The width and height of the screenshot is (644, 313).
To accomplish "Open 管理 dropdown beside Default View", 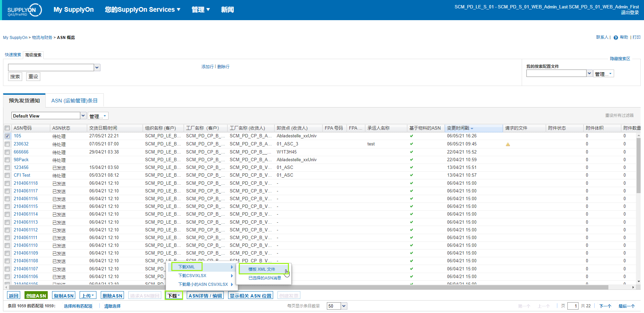I will pos(98,116).
